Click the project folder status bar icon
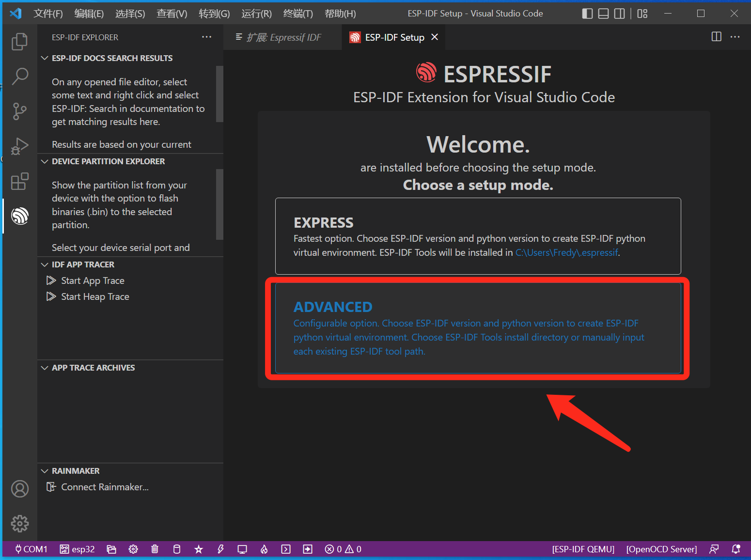 tap(111, 549)
